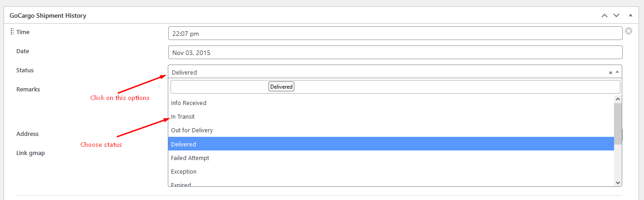The image size is (644, 200).
Task: Select the highlighted Delivered option
Action: [391, 144]
